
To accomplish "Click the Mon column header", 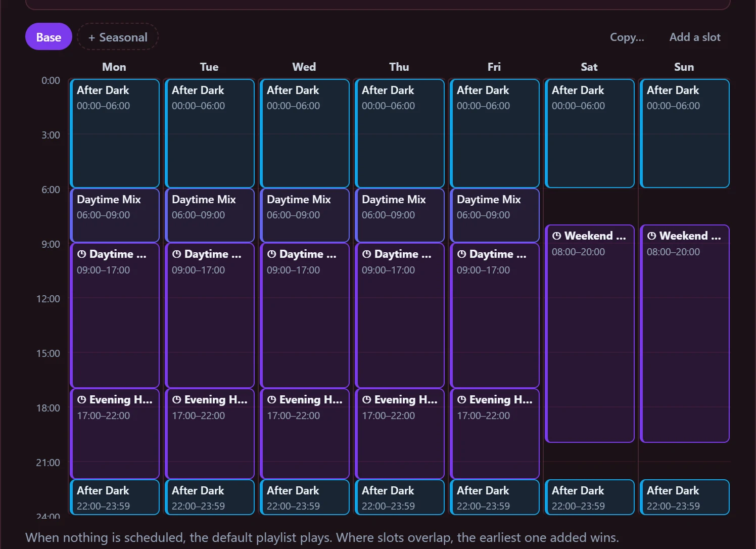I will [x=114, y=67].
